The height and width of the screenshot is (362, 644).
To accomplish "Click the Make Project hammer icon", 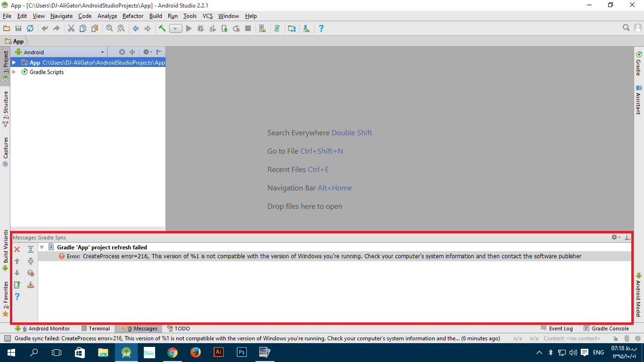I will pos(162,29).
